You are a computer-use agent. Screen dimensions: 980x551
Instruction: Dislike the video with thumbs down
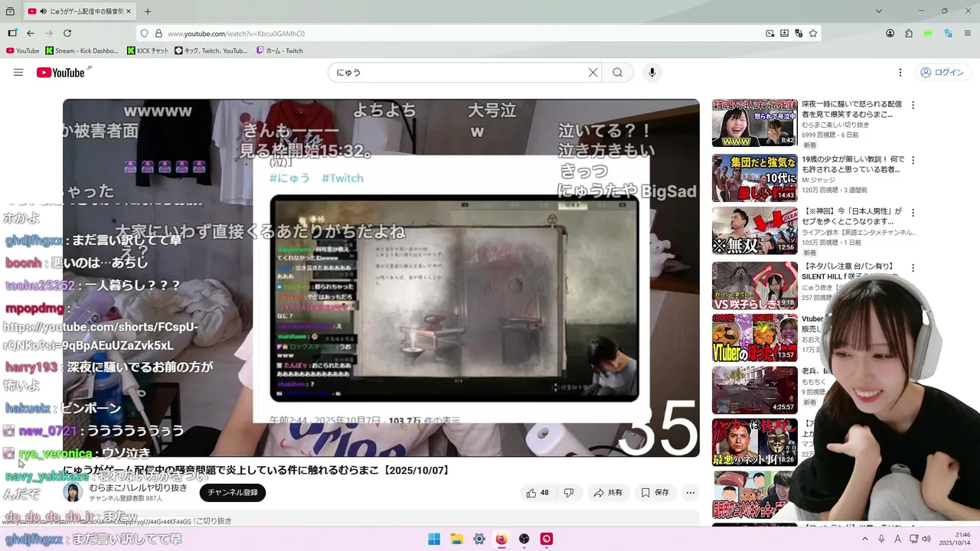pos(568,493)
